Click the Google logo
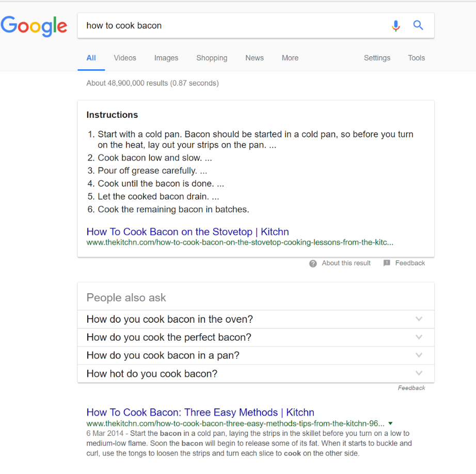476x474 pixels. click(x=34, y=26)
